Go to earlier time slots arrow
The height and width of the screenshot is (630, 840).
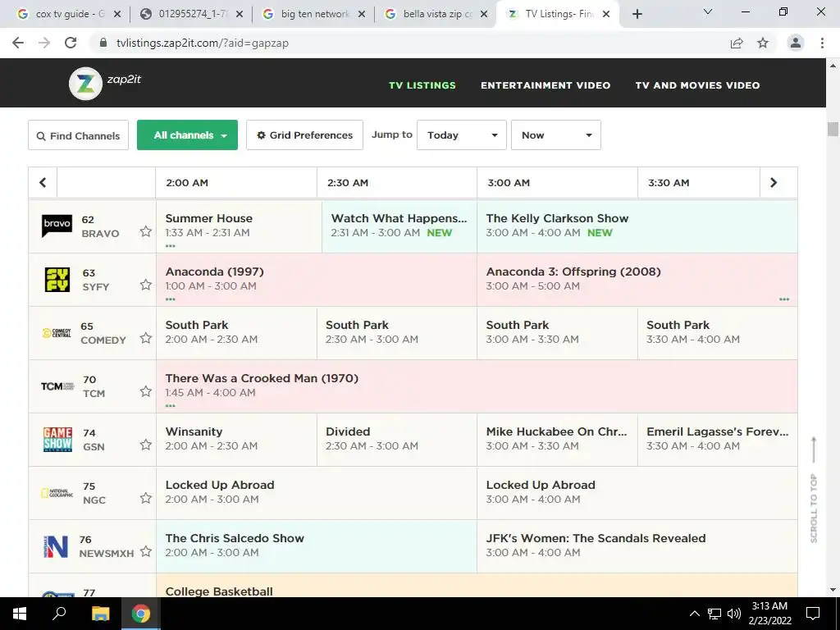[x=43, y=183]
